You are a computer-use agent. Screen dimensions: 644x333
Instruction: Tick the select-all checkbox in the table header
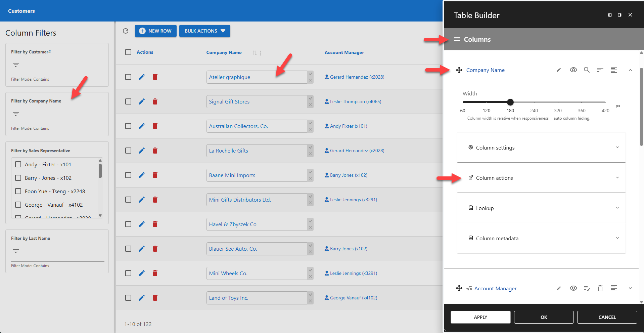pyautogui.click(x=128, y=52)
